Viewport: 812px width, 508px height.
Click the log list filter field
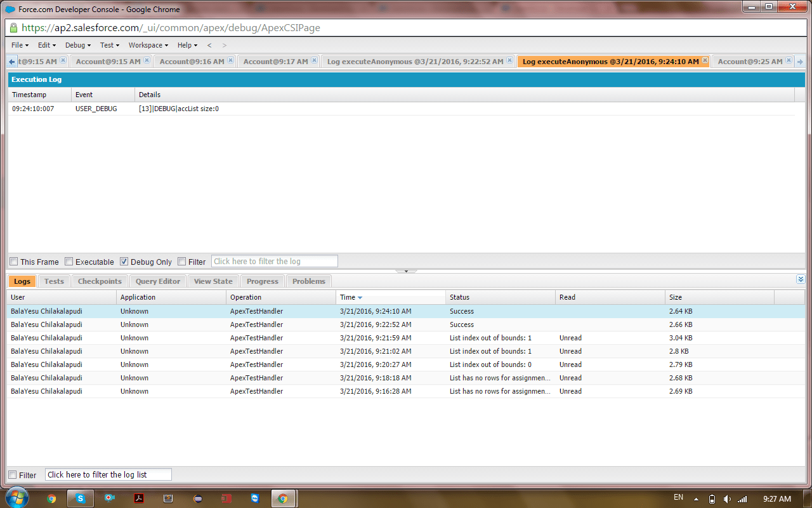point(108,474)
